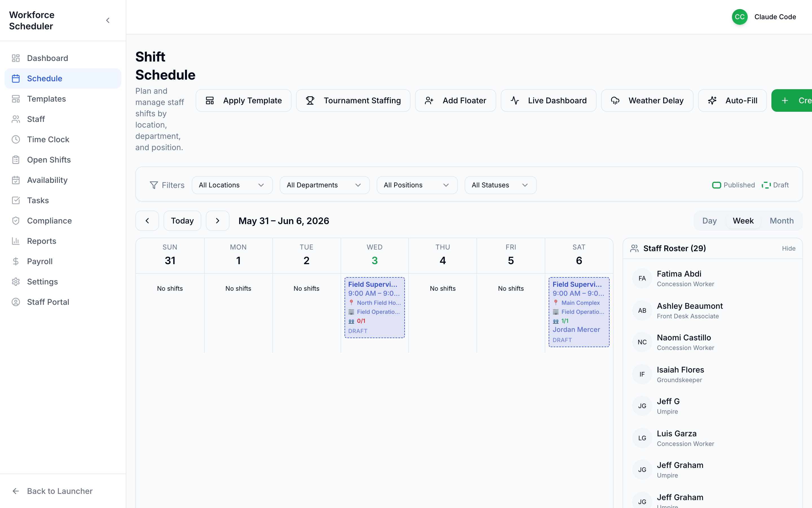This screenshot has width=812, height=508.
Task: Open the All Locations dropdown
Action: (232, 185)
